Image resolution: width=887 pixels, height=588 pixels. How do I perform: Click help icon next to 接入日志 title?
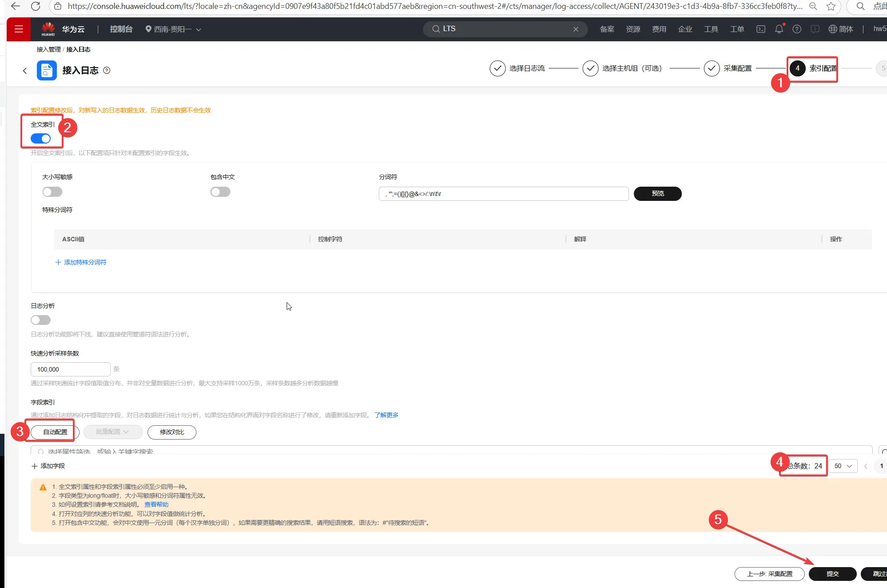pos(107,70)
